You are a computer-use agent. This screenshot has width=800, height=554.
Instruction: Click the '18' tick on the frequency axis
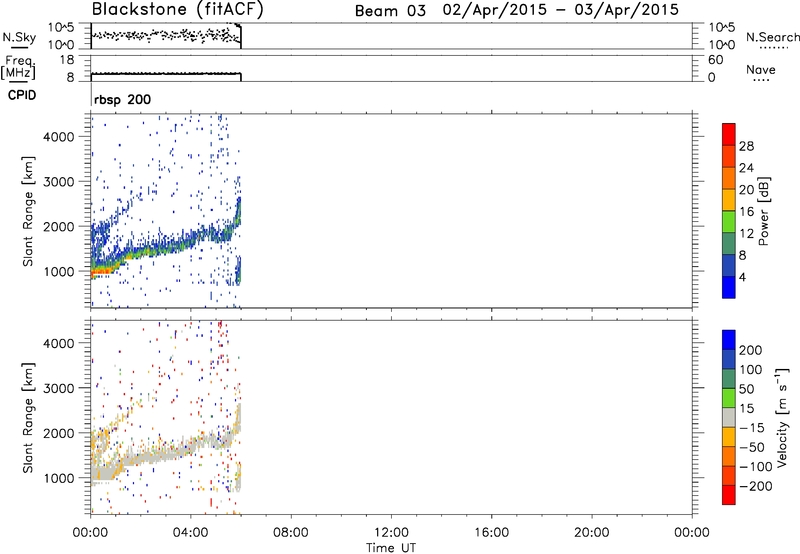[x=67, y=60]
